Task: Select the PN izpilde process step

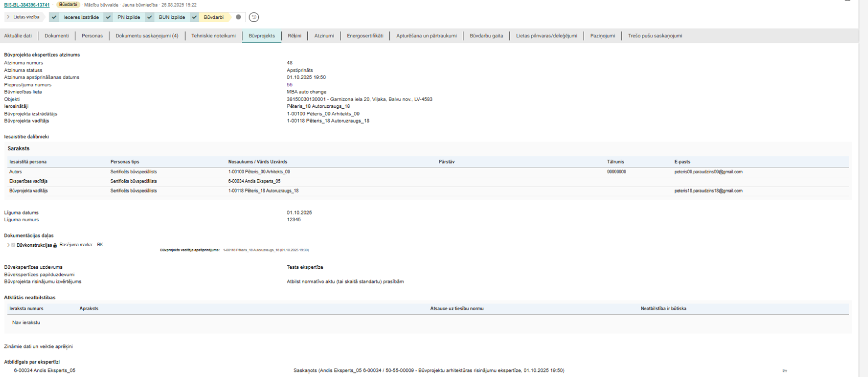Action: click(x=128, y=17)
